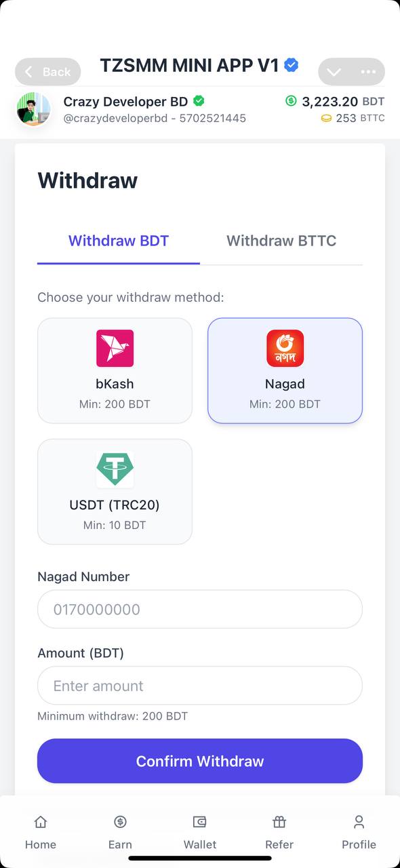Choose USDT (TRC20) as withdraw method
This screenshot has width=400, height=868.
tap(115, 492)
